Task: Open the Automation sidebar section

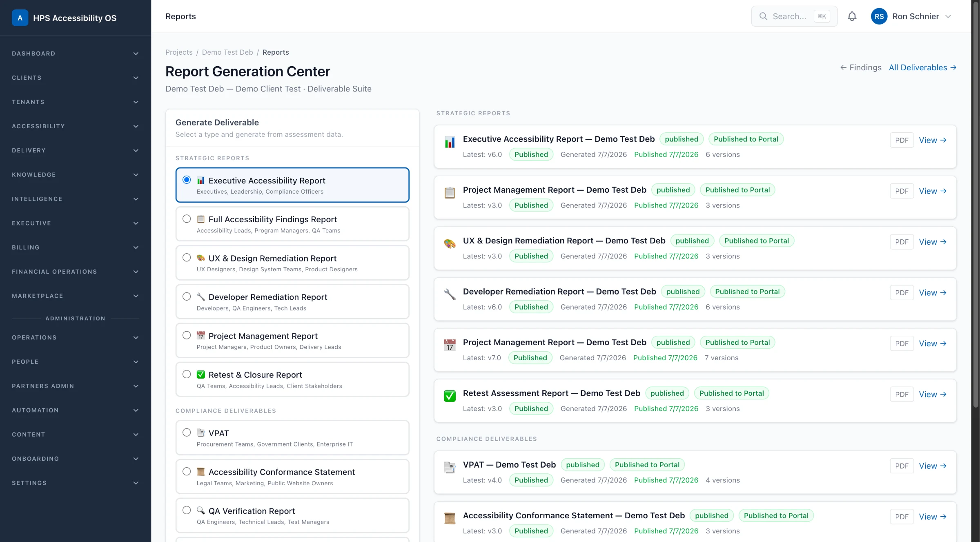Action: [76, 410]
